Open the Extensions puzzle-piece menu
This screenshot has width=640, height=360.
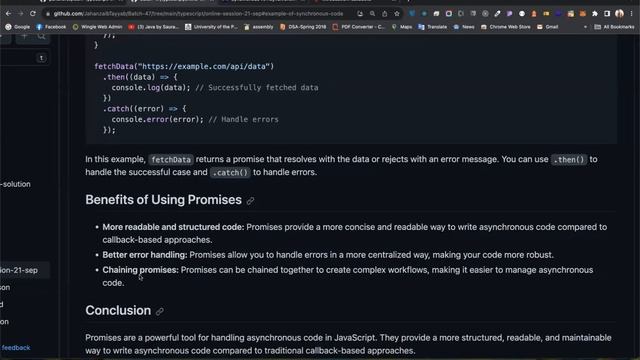point(595,14)
